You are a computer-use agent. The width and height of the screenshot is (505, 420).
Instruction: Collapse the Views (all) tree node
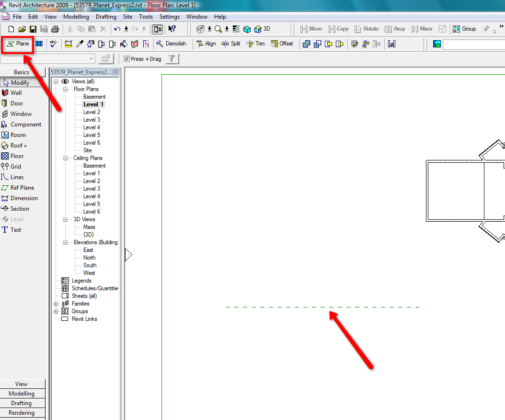(x=56, y=82)
